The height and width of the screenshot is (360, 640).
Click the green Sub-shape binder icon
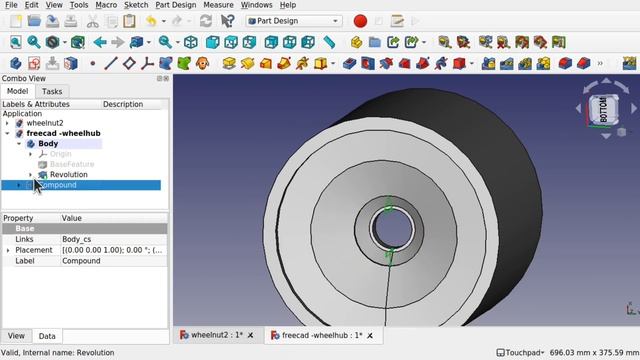(x=184, y=63)
